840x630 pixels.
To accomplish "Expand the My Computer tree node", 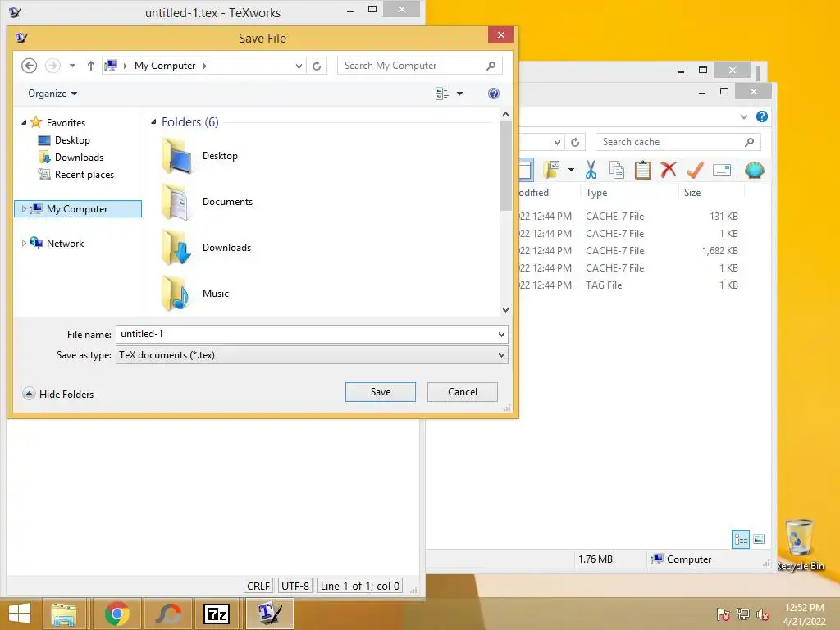I will [24, 209].
